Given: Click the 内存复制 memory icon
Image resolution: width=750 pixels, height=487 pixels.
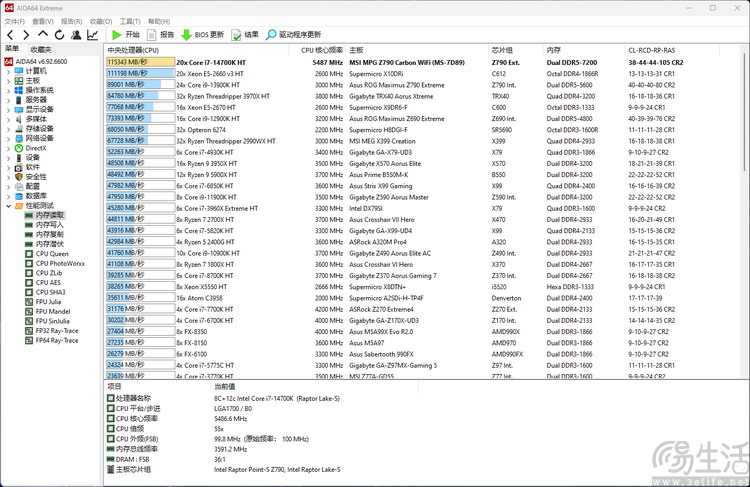Looking at the screenshot, I should 29,234.
